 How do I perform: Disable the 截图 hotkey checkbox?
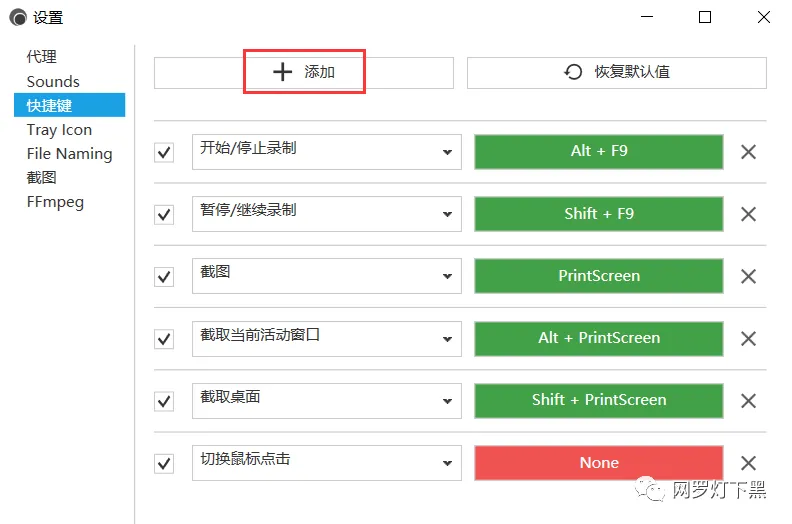point(164,277)
